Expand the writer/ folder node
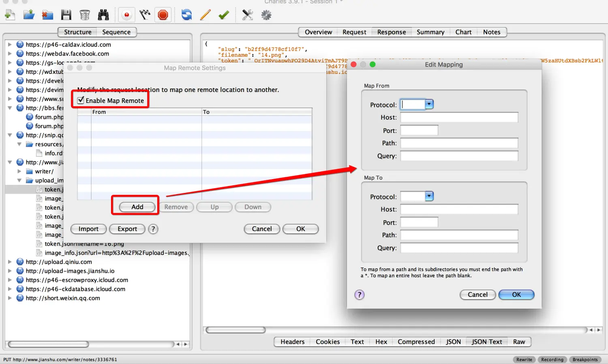Screen dimensions: 608x364 pos(19,171)
